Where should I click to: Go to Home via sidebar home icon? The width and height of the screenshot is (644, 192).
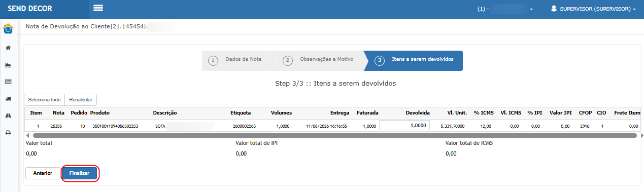pyautogui.click(x=8, y=48)
